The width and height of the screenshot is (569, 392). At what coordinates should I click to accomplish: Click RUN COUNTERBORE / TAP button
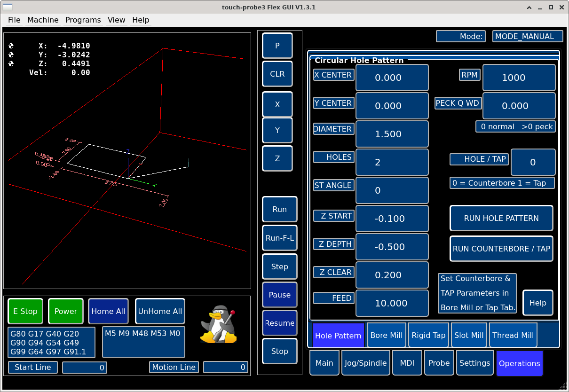coord(501,249)
